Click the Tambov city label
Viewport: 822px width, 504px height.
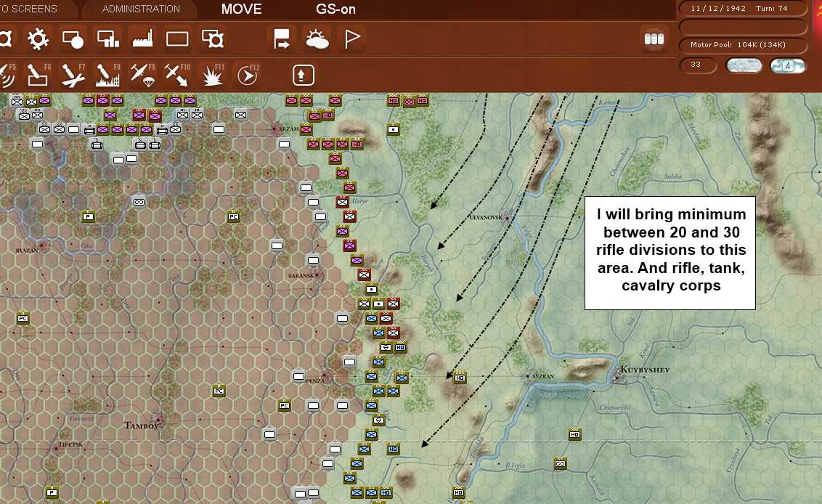point(141,426)
